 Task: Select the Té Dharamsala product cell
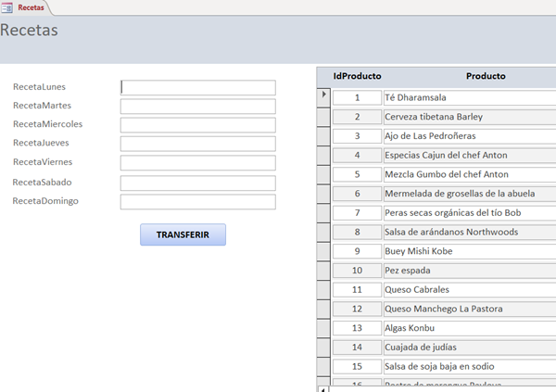point(468,97)
